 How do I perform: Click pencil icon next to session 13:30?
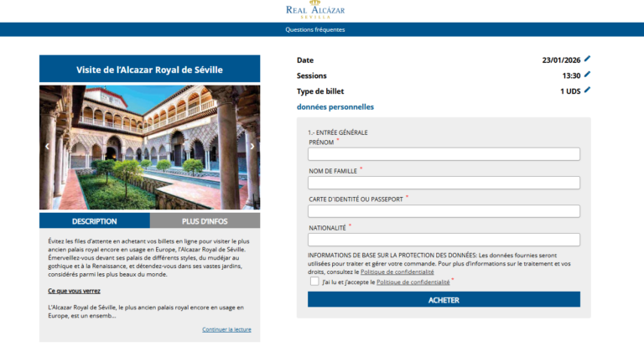(x=587, y=75)
